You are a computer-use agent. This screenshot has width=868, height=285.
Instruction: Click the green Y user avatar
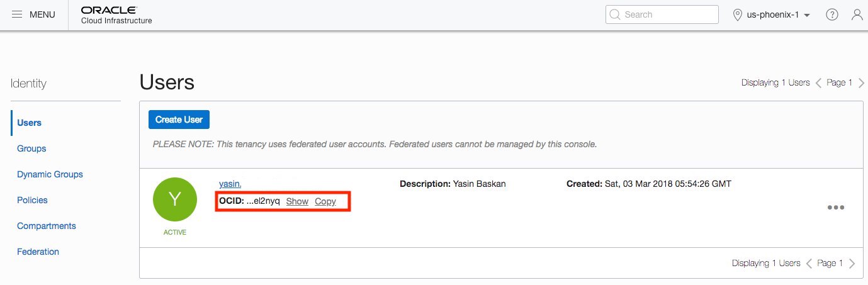coord(175,199)
